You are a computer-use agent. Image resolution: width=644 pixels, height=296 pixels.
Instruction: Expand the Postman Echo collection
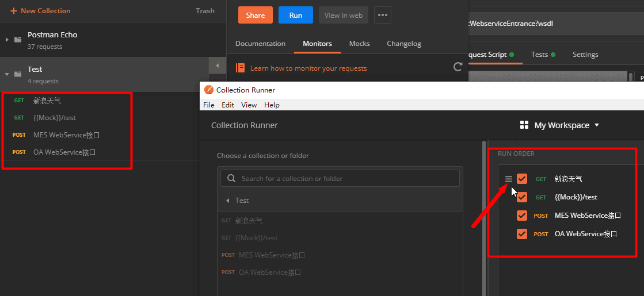[7, 40]
